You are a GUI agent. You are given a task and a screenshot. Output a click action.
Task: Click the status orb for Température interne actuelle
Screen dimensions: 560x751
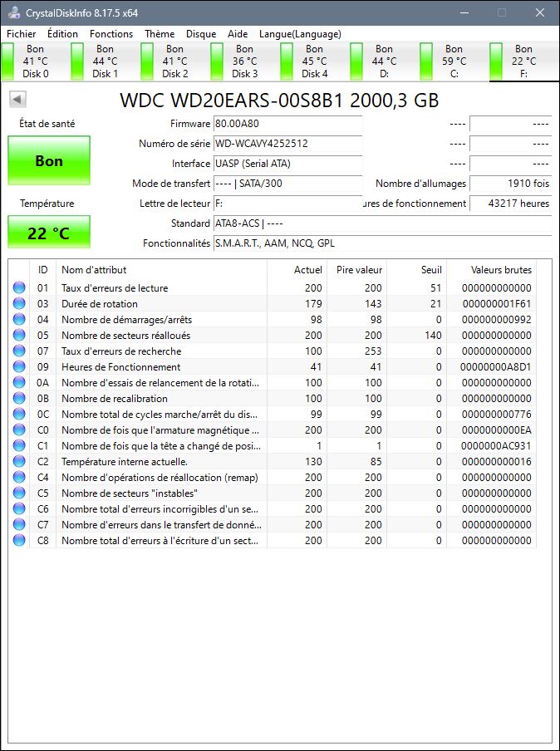[19, 462]
